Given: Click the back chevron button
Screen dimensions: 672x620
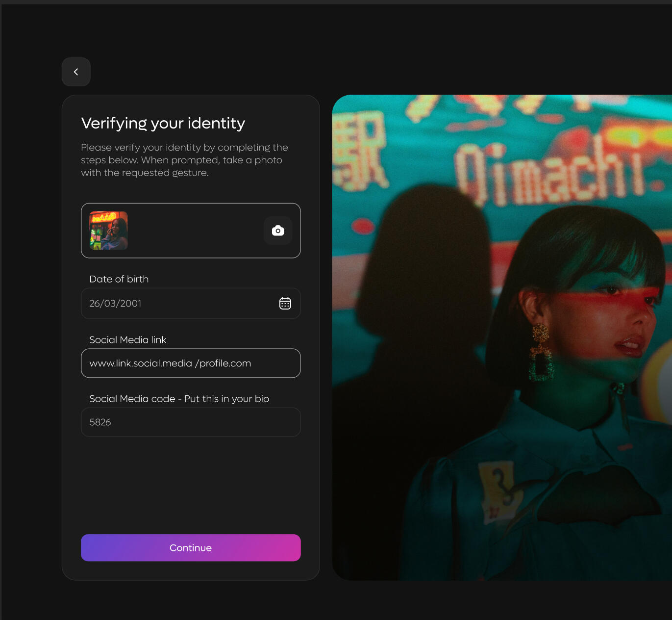Looking at the screenshot, I should pyautogui.click(x=76, y=72).
